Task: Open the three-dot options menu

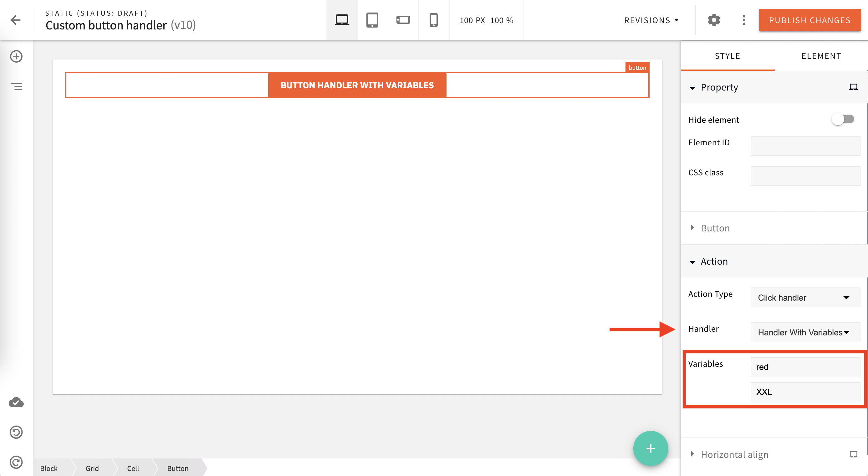Action: [x=743, y=20]
